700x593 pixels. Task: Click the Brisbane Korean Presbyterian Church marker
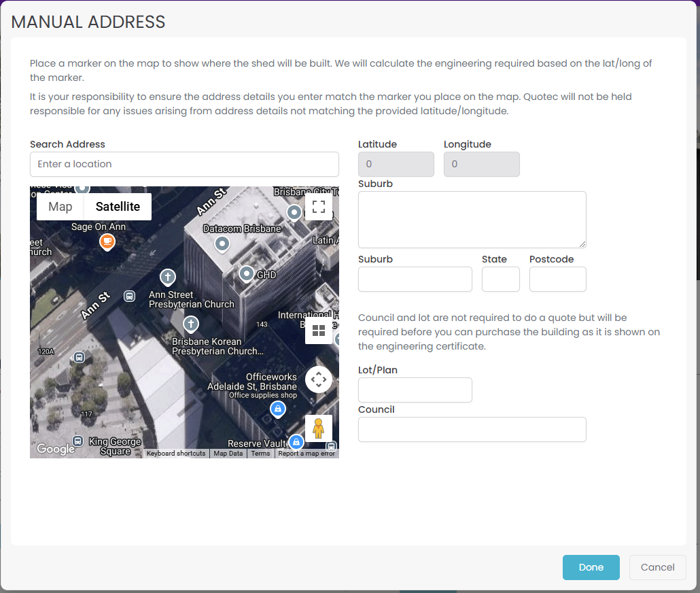click(x=192, y=324)
